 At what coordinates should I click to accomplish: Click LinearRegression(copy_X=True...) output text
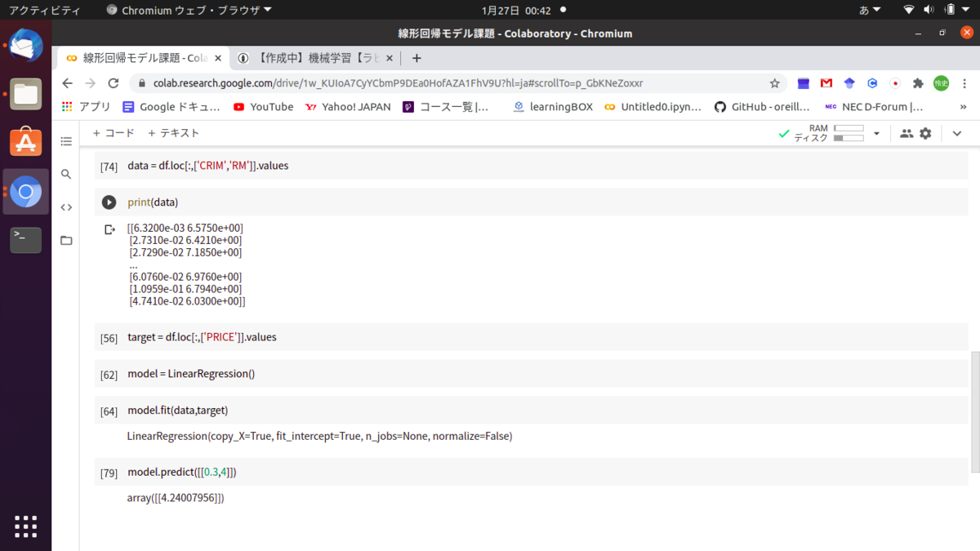click(x=319, y=437)
